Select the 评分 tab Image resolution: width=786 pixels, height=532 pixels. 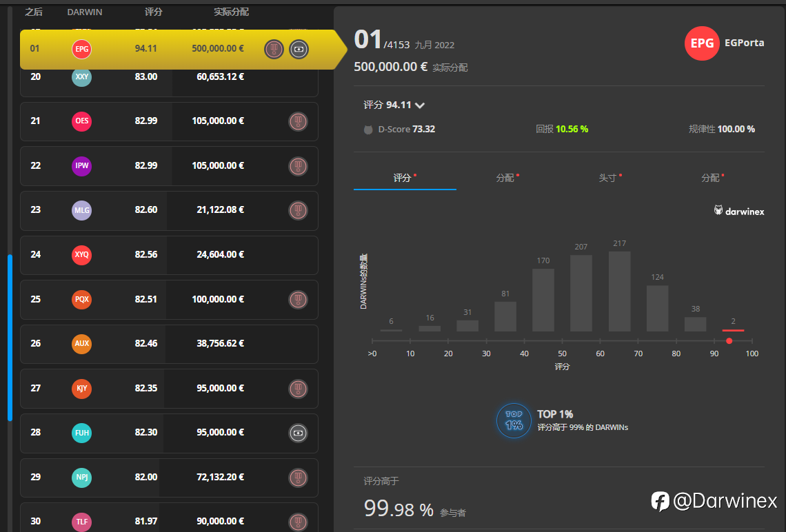(405, 178)
